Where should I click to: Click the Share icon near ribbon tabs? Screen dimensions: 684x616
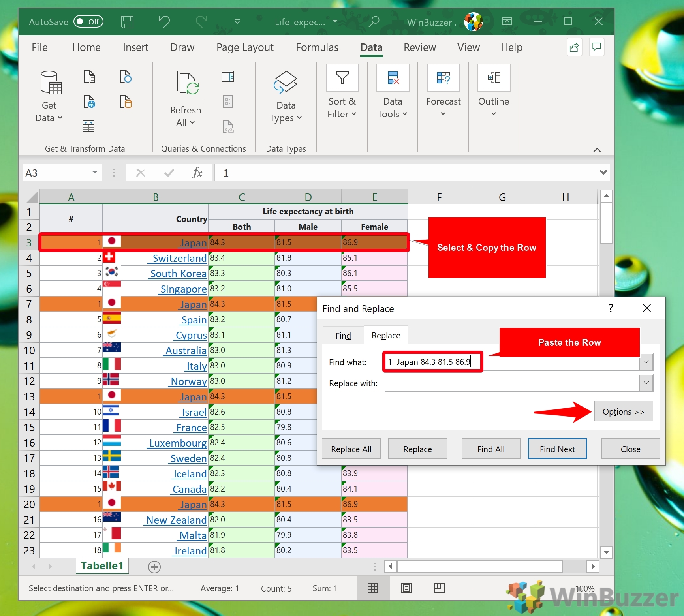click(574, 47)
